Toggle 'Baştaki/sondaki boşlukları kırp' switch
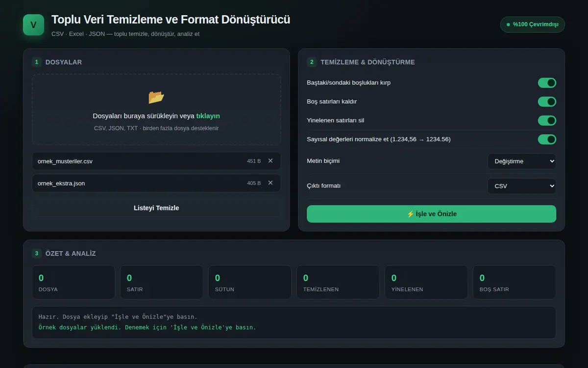 547,83
